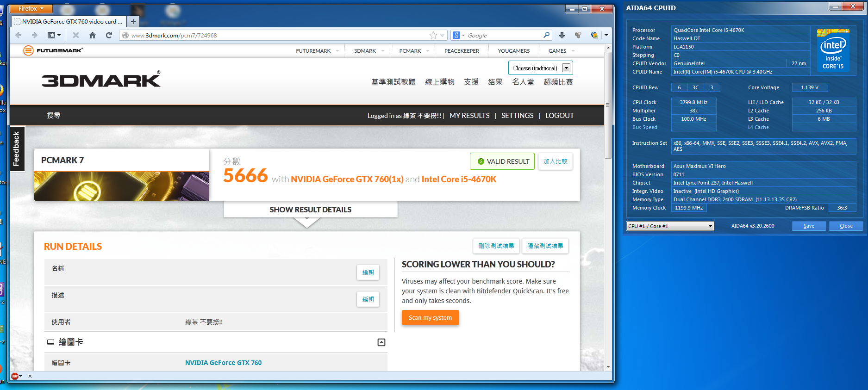
Task: Click LOGOUT link
Action: 559,116
